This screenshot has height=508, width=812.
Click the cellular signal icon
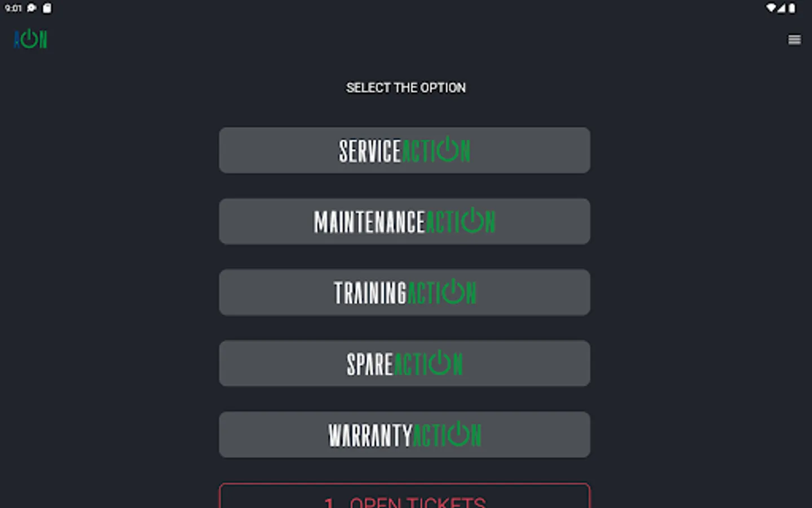[x=781, y=8]
